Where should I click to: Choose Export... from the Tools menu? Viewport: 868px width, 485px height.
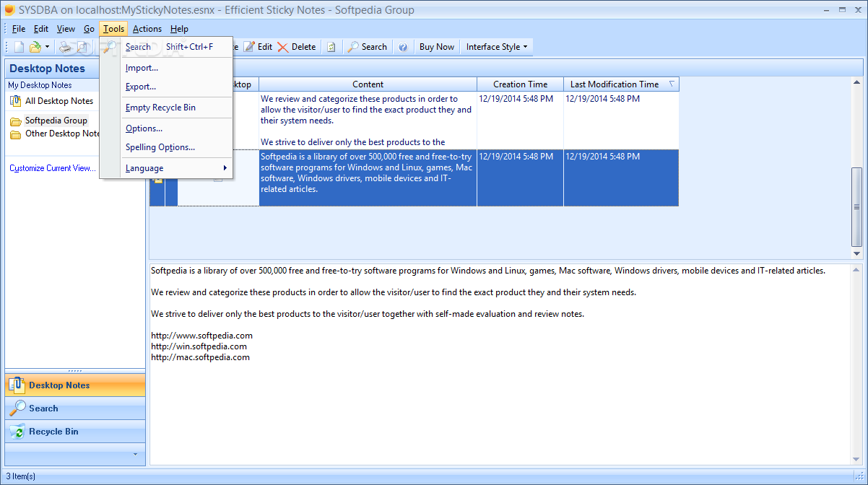[x=166, y=87]
